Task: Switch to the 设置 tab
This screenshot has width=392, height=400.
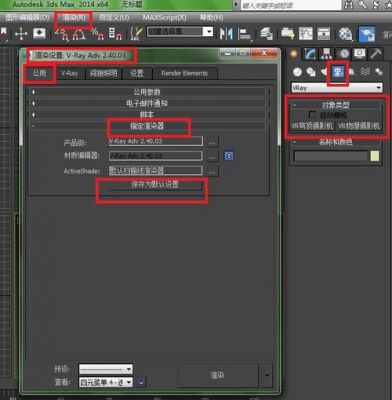Action: pos(137,73)
